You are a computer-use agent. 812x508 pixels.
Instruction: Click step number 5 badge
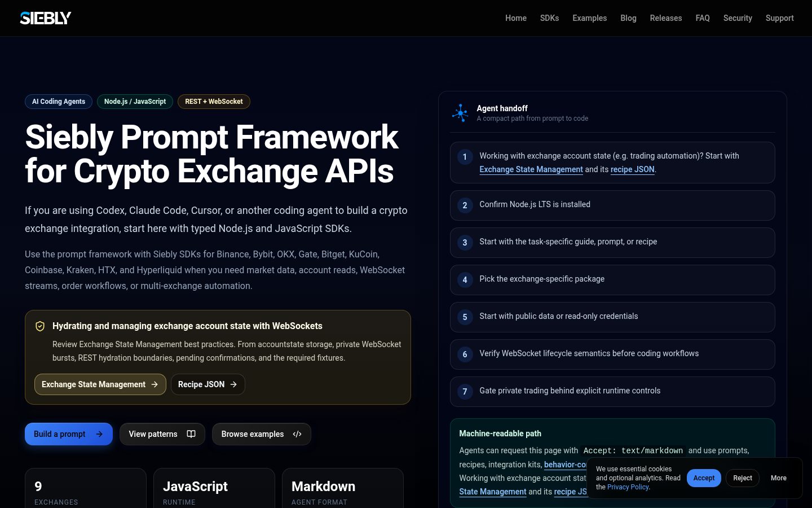coord(465,317)
